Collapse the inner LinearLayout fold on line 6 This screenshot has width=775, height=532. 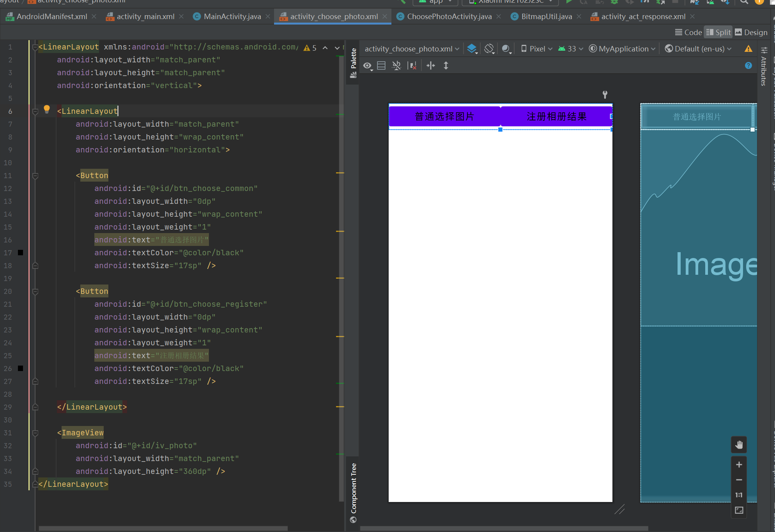(35, 111)
